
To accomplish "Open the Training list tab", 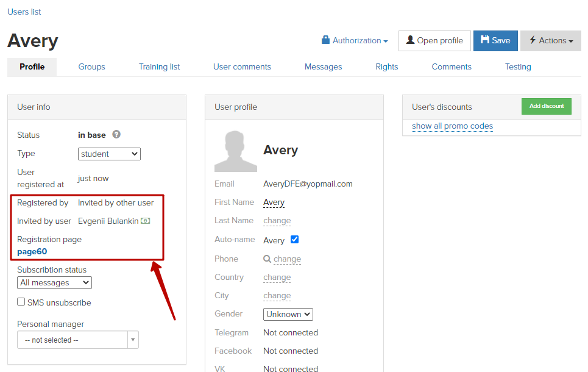I will (x=159, y=67).
